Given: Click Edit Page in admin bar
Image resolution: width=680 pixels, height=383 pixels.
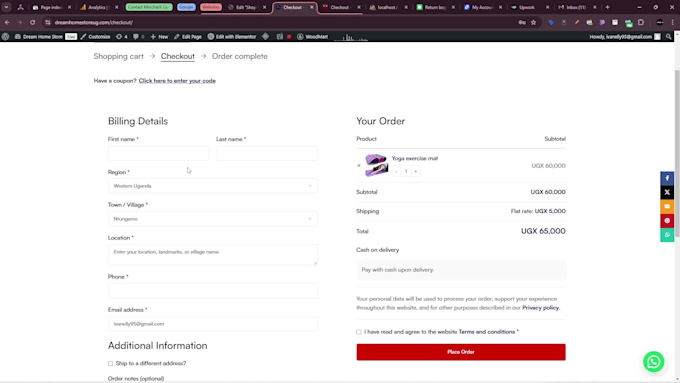Looking at the screenshot, I should tap(188, 37).
